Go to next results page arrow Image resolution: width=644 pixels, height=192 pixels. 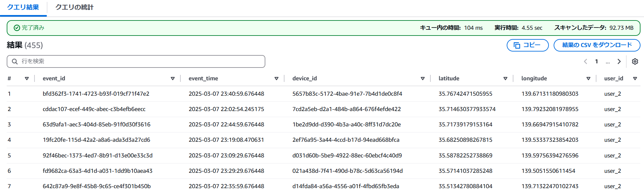619,61
